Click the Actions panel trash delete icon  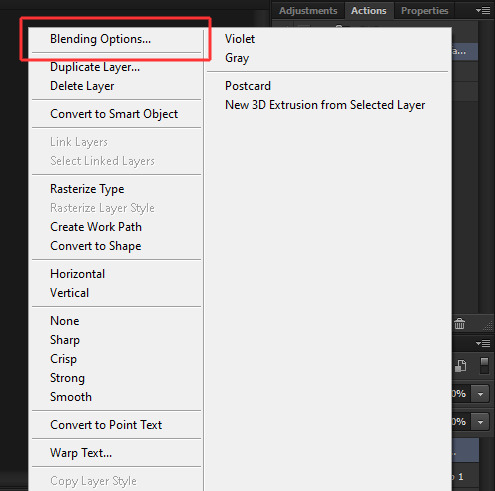[x=459, y=323]
